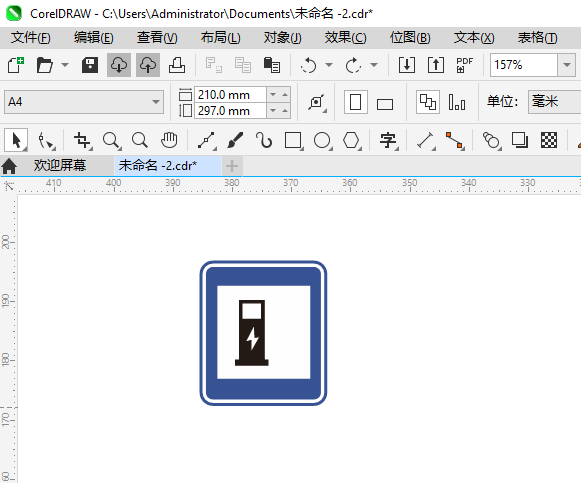Click the Paste clipboard icon
The image size is (581, 483).
click(x=272, y=65)
